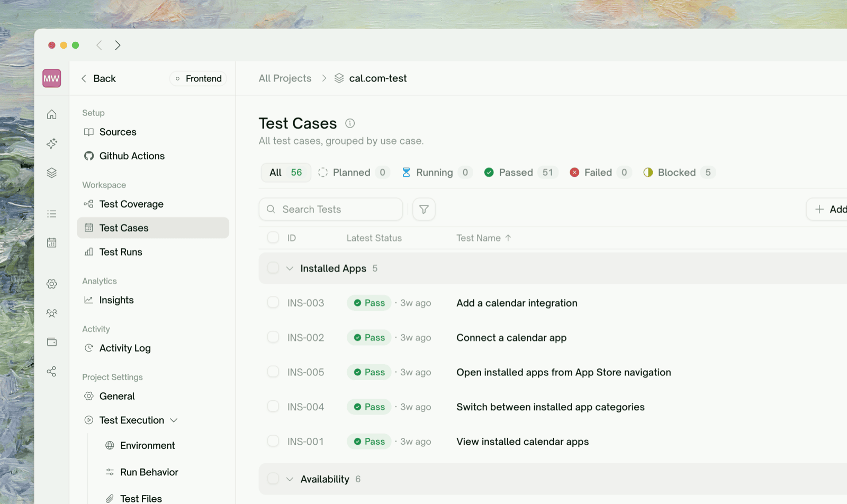The image size is (847, 504).
Task: Click the project stack icon before cal.com-test
Action: (339, 78)
